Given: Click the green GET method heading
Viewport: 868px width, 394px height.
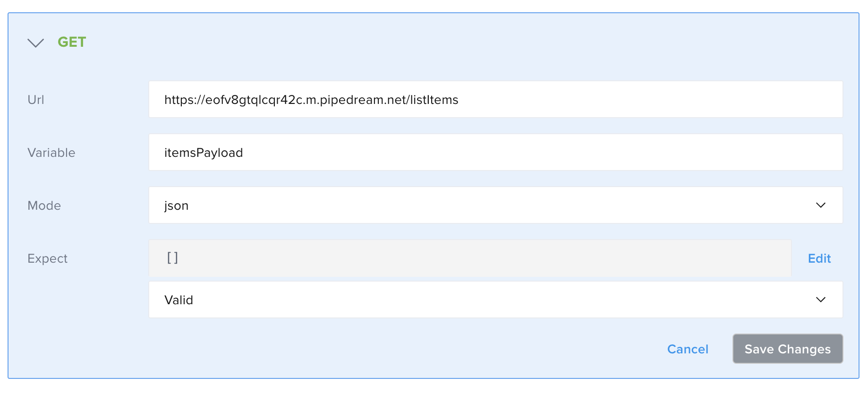Looking at the screenshot, I should click(x=72, y=42).
